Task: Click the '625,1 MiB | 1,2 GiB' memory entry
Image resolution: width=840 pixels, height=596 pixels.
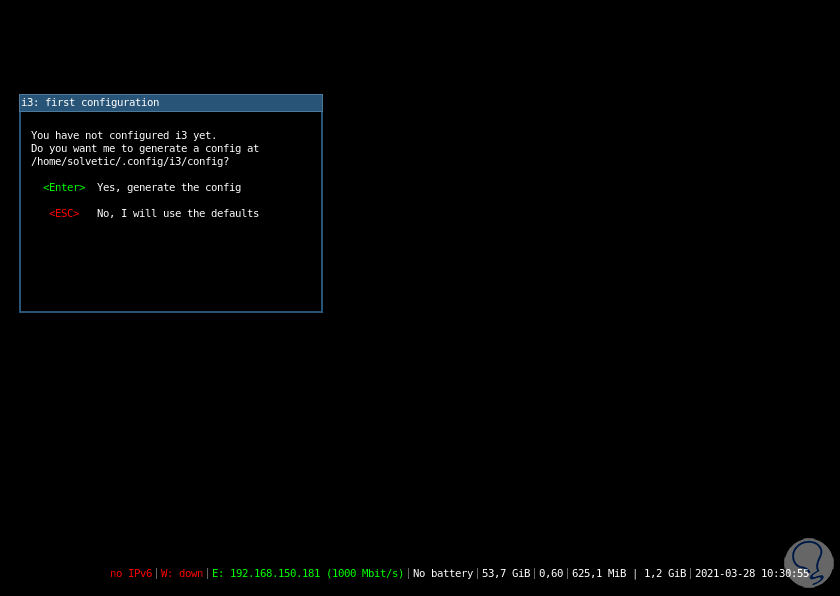Action: [x=629, y=574]
